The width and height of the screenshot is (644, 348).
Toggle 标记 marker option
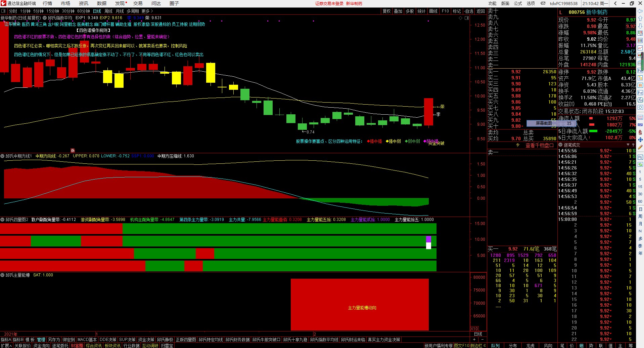tap(457, 11)
